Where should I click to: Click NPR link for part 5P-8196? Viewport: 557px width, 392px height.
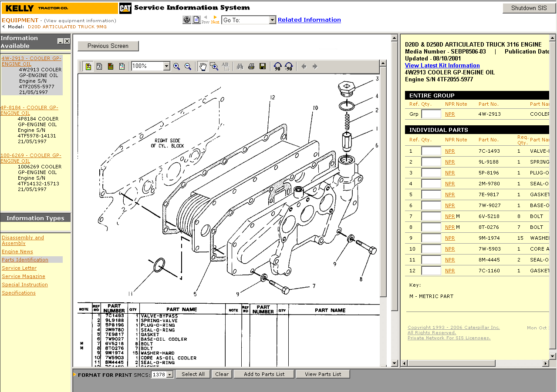coord(450,173)
